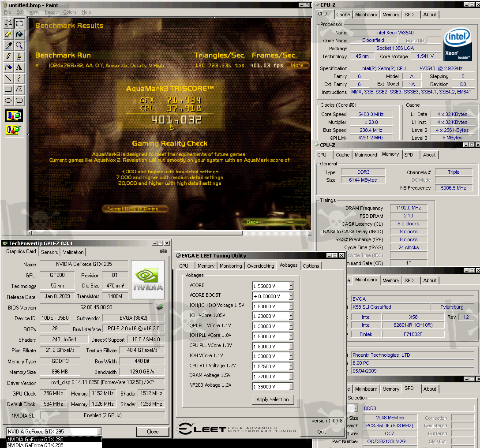Open the Options tab in E-LEET

[x=311, y=266]
